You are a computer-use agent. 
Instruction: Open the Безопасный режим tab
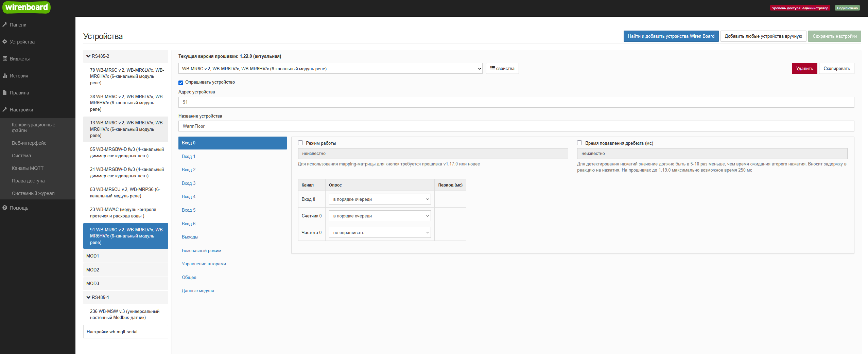click(201, 250)
